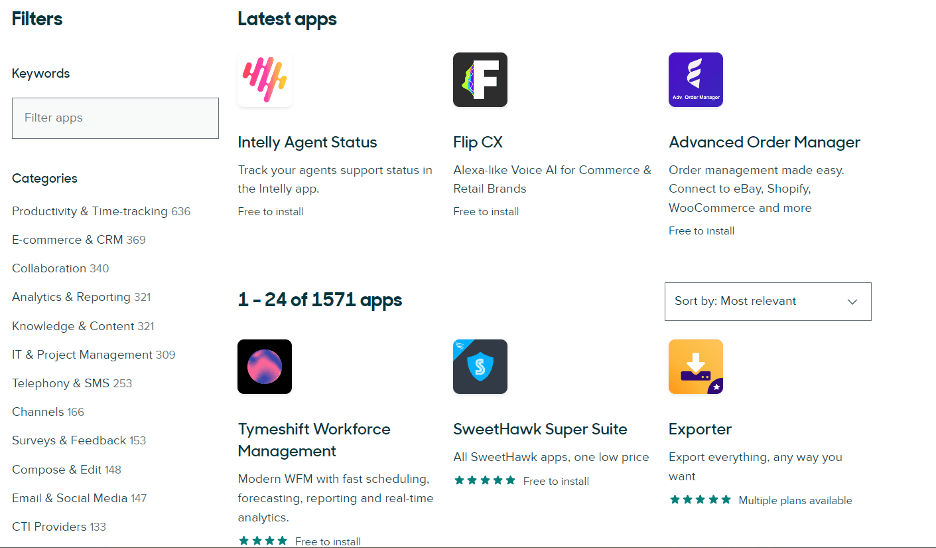Open the SweetHawk Super Suite title link
Viewport: 936px width, 548px height.
[x=540, y=429]
